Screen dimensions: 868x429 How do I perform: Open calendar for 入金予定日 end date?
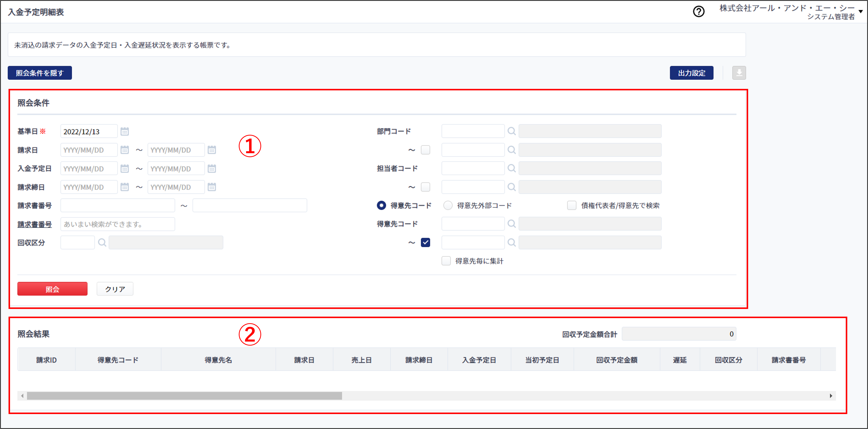212,169
